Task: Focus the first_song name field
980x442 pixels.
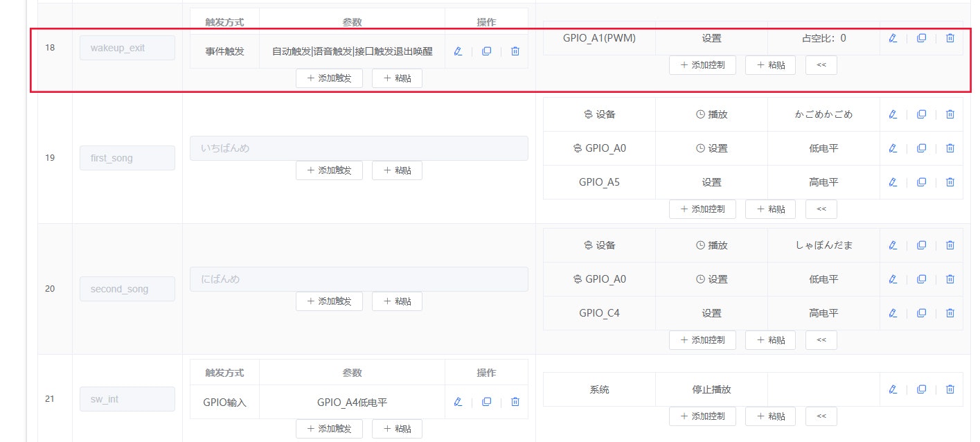Action: 127,158
